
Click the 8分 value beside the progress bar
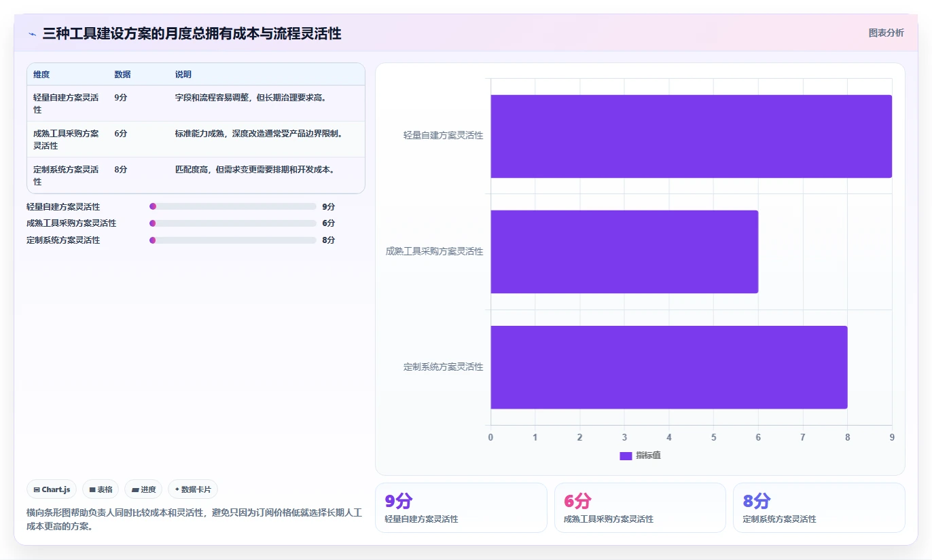pos(329,240)
